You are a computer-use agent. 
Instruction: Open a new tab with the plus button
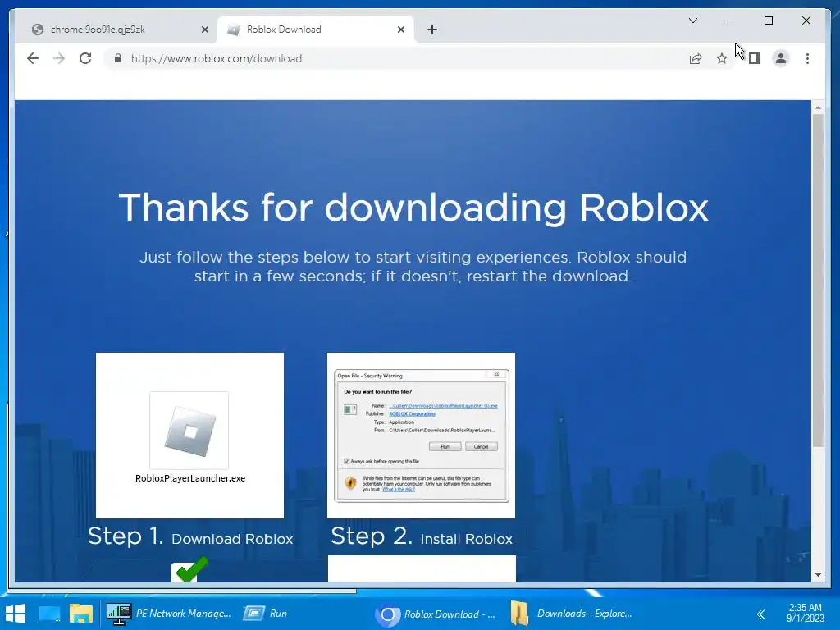432,30
